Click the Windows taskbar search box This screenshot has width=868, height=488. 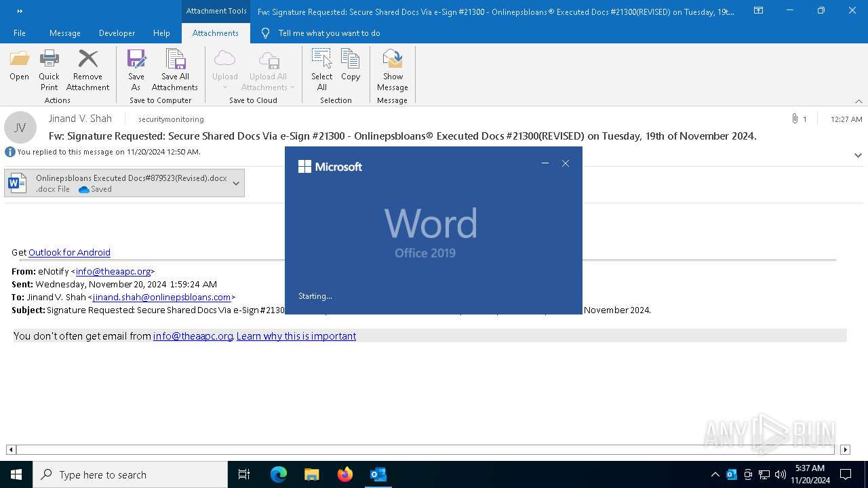[130, 474]
